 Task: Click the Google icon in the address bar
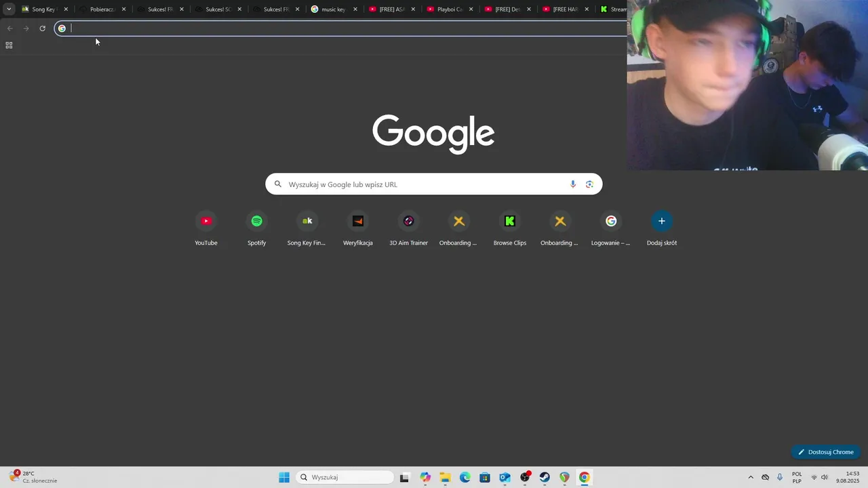point(62,28)
